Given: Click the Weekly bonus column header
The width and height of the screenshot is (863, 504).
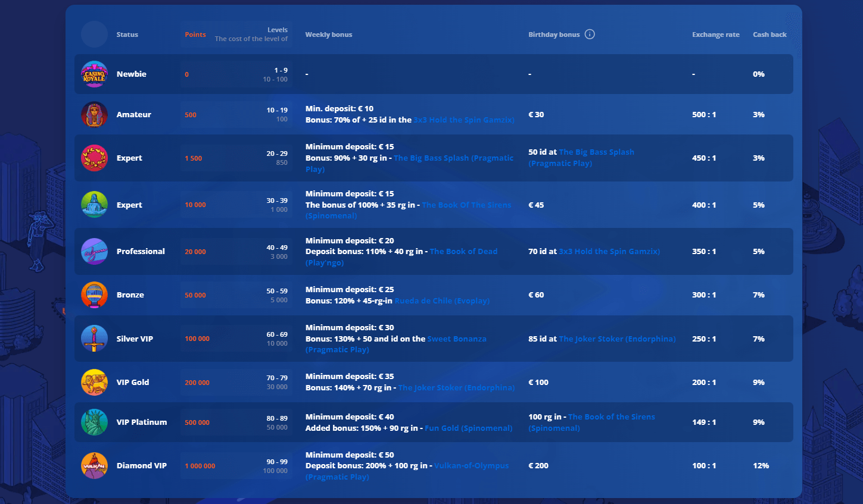Looking at the screenshot, I should coord(329,35).
